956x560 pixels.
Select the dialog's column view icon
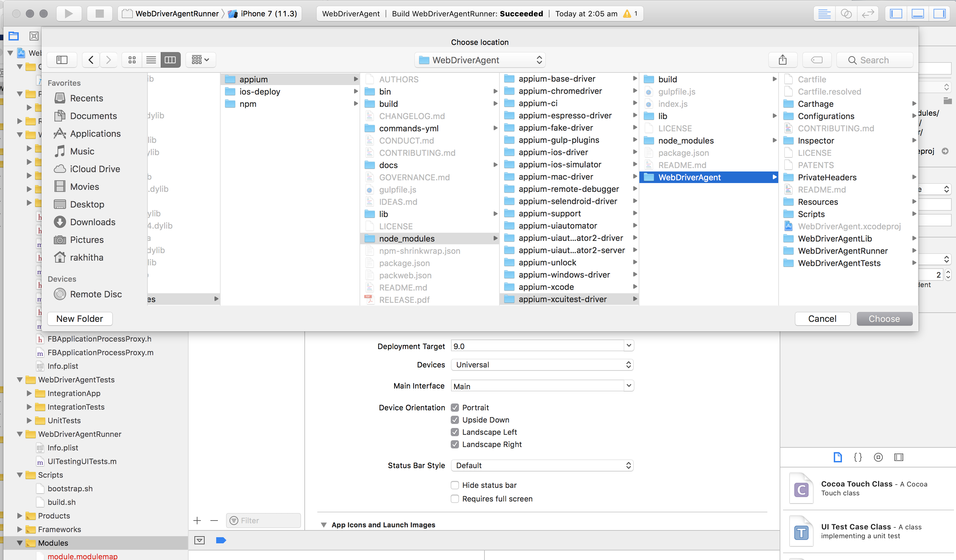(170, 60)
